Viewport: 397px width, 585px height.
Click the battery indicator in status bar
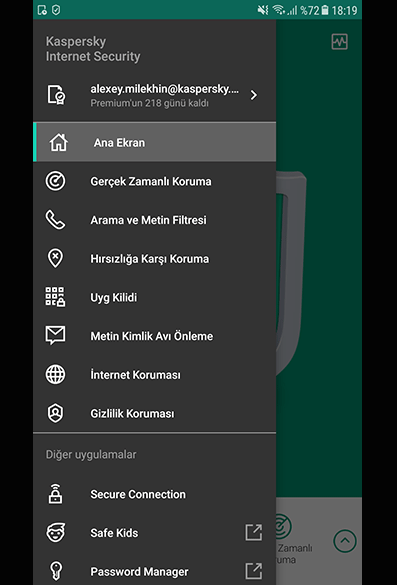click(x=325, y=10)
